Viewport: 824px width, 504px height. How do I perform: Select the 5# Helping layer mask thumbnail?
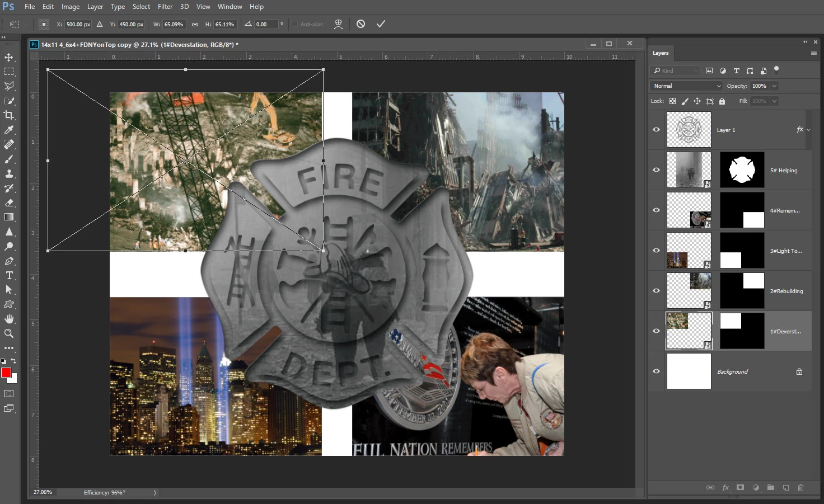[742, 170]
